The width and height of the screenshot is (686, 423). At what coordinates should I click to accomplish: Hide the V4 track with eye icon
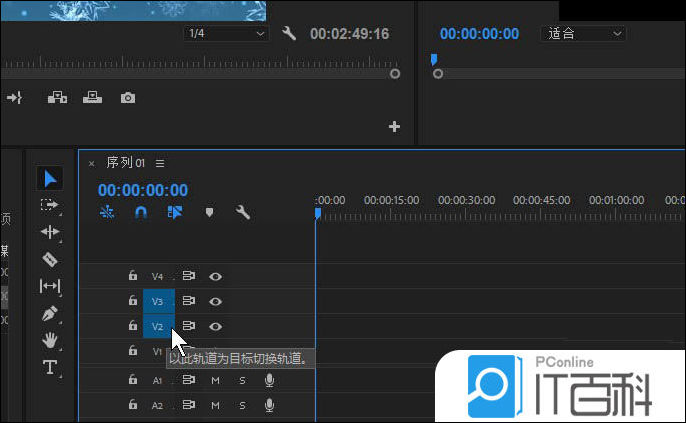coord(215,276)
